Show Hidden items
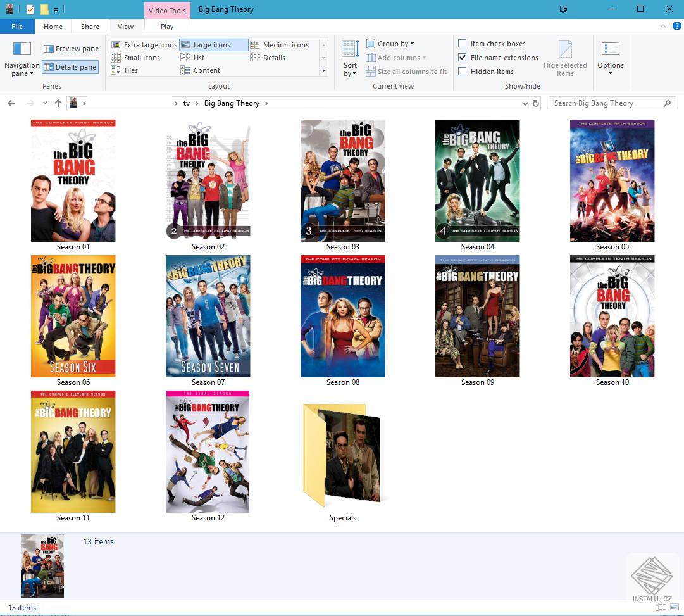The width and height of the screenshot is (684, 616). [463, 72]
